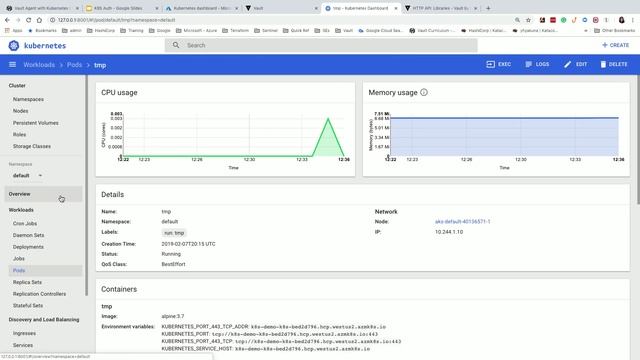Image resolution: width=640 pixels, height=360 pixels.
Task: Click the zoom magnifier in address bar
Action: 517,20
